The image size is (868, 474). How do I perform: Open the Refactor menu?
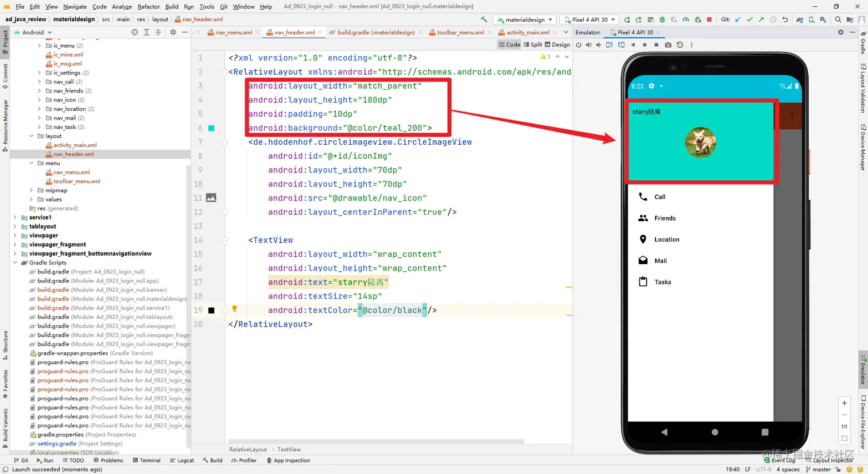[149, 6]
